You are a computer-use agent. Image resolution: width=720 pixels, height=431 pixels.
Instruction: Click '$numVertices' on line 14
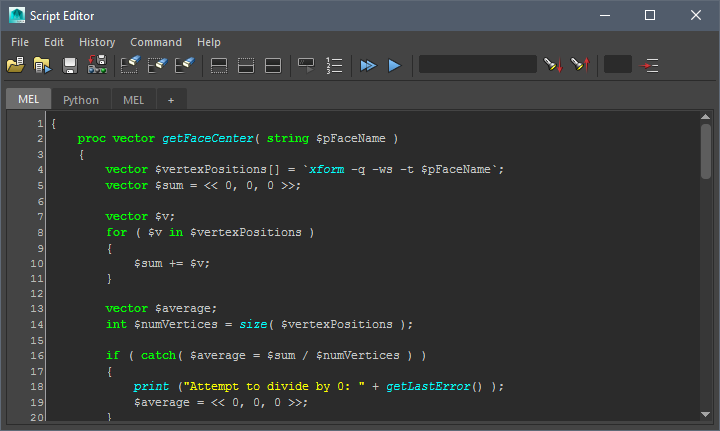175,324
